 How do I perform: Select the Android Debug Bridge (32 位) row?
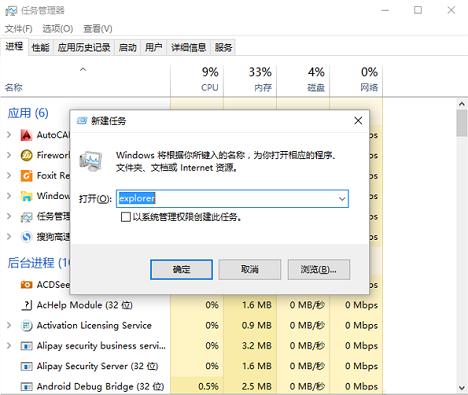tap(191, 387)
